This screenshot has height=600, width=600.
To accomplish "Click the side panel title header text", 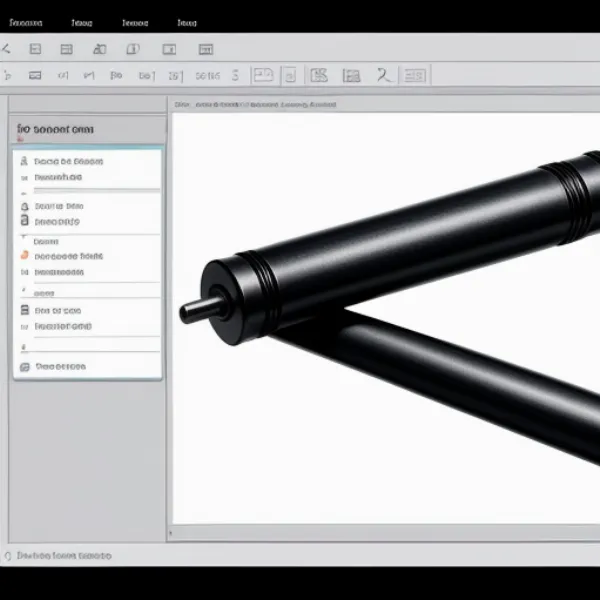I will 56,129.
